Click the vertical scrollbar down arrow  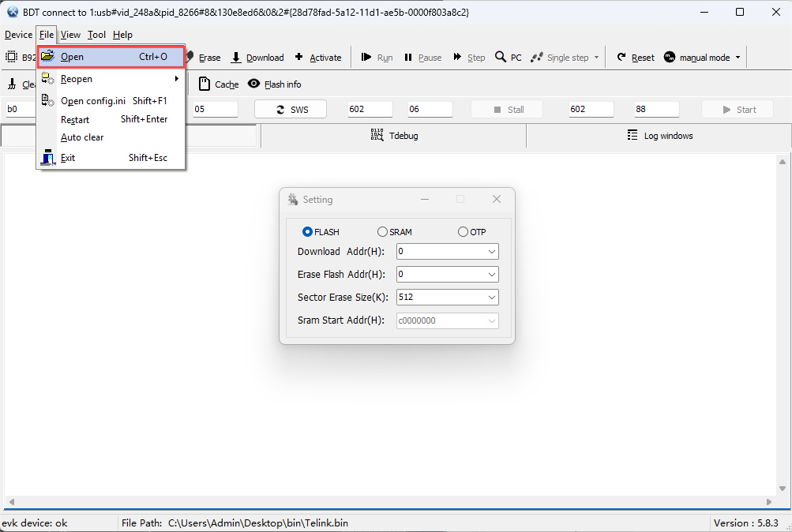[x=783, y=488]
